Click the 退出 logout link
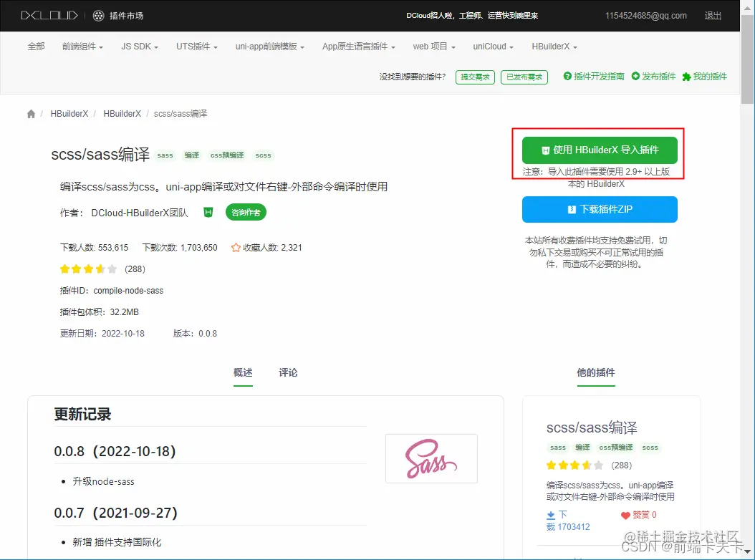This screenshot has height=560, width=755. tap(712, 15)
